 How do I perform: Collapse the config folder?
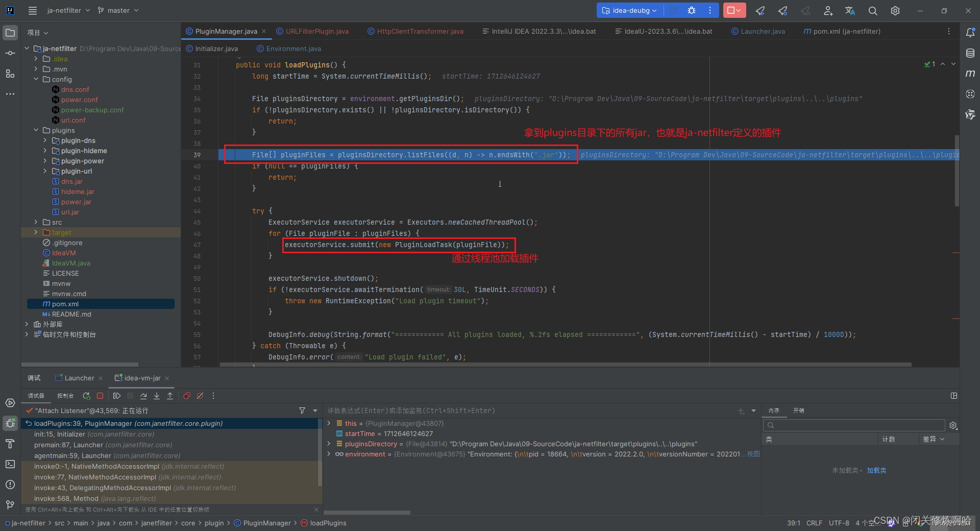tap(36, 79)
